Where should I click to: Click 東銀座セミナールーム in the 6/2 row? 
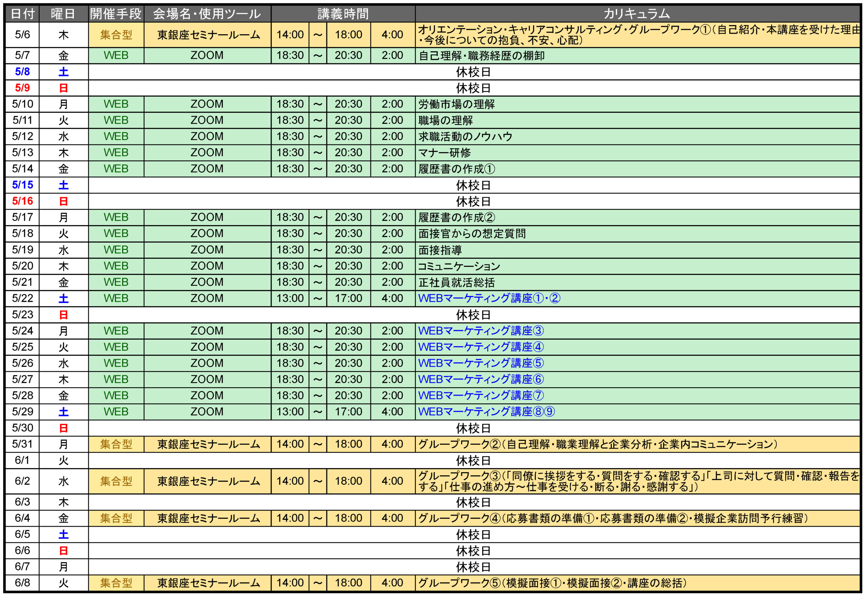[x=207, y=481]
